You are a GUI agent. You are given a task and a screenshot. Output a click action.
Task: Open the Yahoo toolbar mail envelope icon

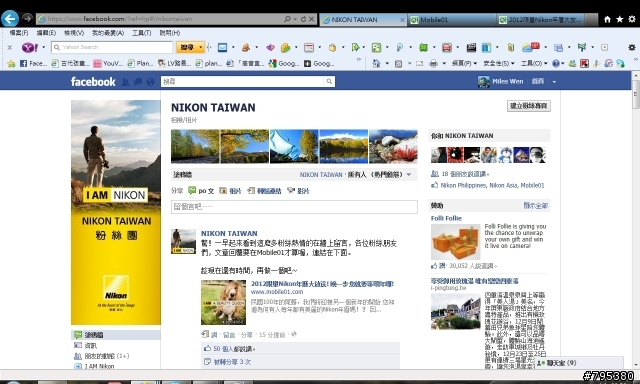pos(222,47)
